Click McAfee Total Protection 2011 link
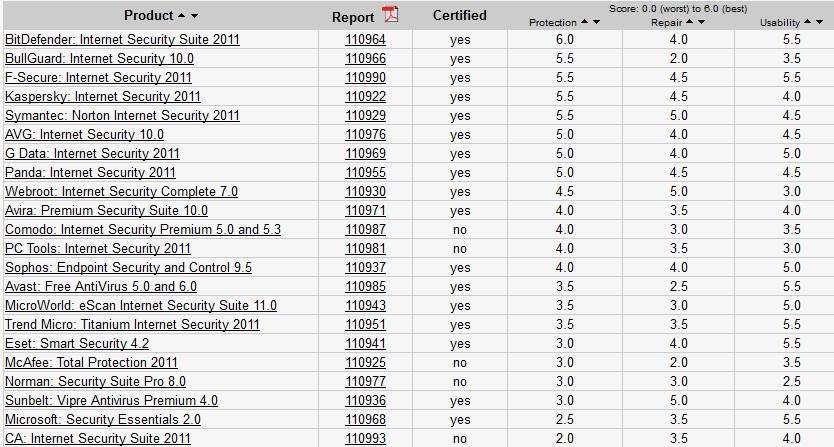Image resolution: width=834 pixels, height=447 pixels. pos(91,363)
